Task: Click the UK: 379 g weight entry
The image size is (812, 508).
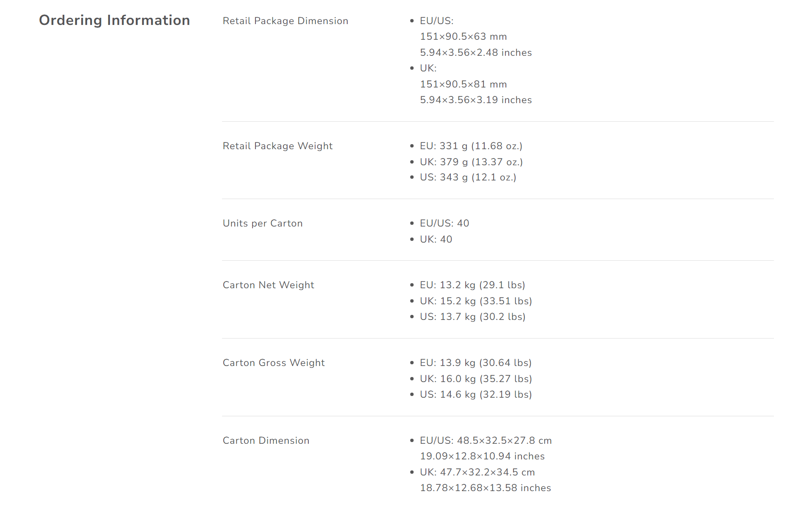Action: tap(472, 162)
